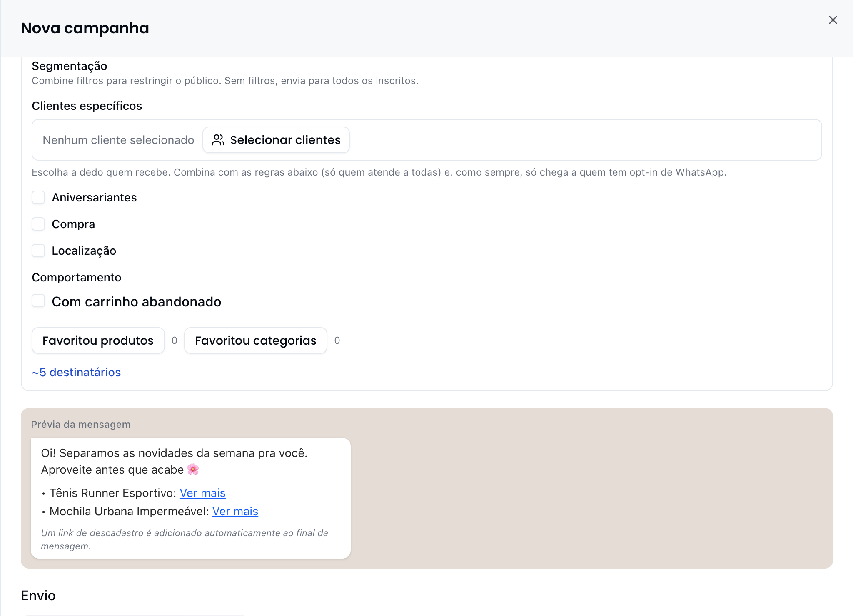Click Ver mais for Tênis Runner Esportivo
This screenshot has height=616, width=853.
pos(202,493)
